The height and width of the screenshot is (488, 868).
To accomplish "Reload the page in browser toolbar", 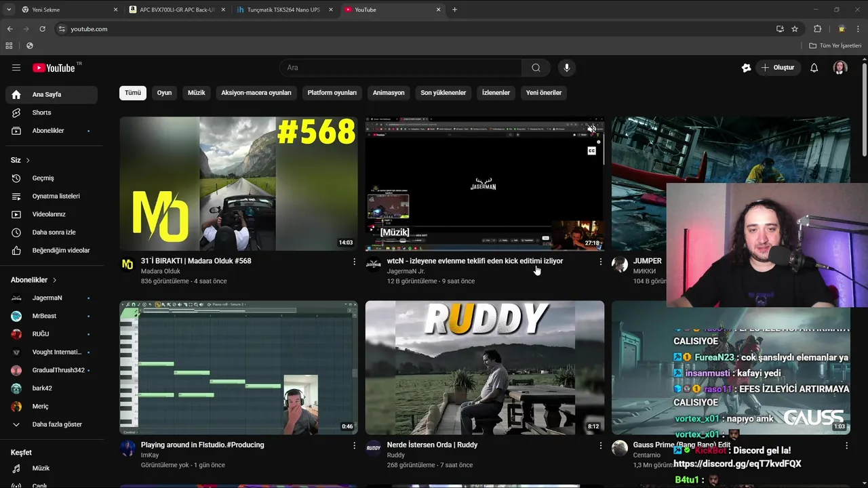I will tap(42, 29).
